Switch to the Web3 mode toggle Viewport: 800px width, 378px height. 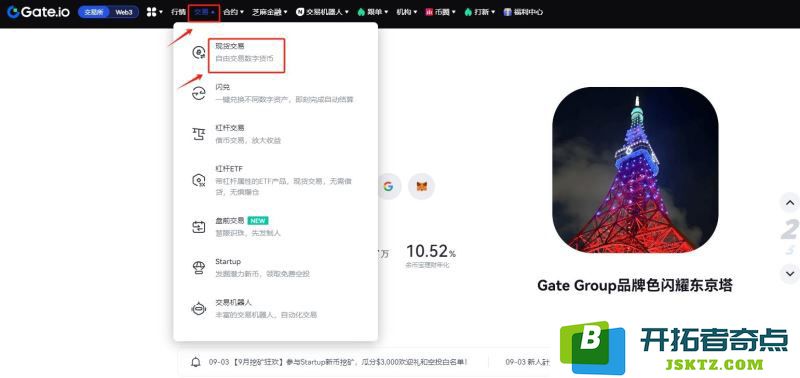123,12
